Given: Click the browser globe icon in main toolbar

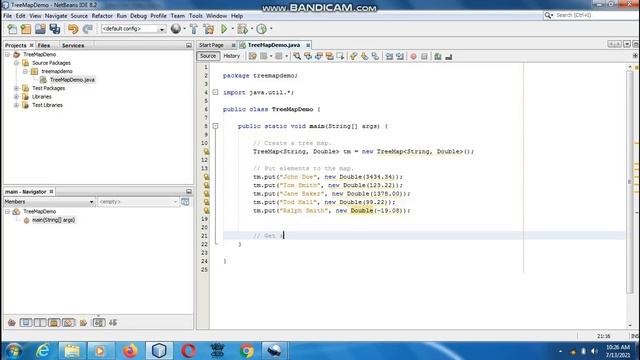Looking at the screenshot, I should (x=176, y=29).
